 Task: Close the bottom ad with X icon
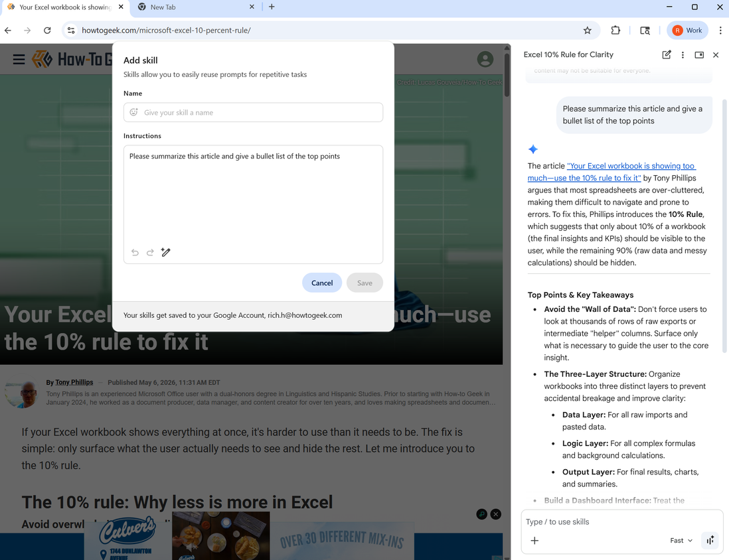[x=495, y=514]
